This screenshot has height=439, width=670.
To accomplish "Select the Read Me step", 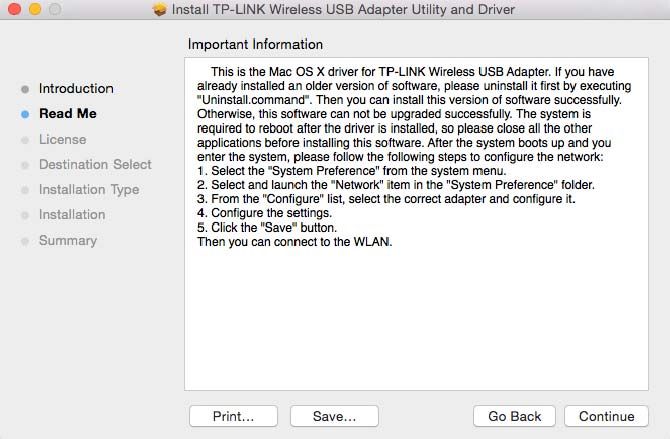I will tap(68, 113).
